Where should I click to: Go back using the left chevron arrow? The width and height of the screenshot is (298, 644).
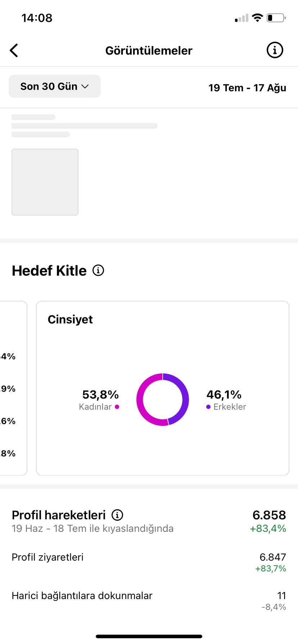click(x=14, y=51)
